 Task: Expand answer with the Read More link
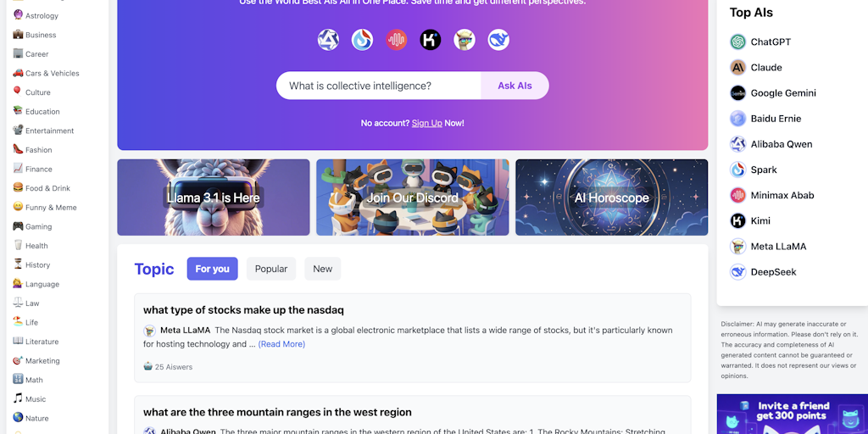tap(281, 344)
